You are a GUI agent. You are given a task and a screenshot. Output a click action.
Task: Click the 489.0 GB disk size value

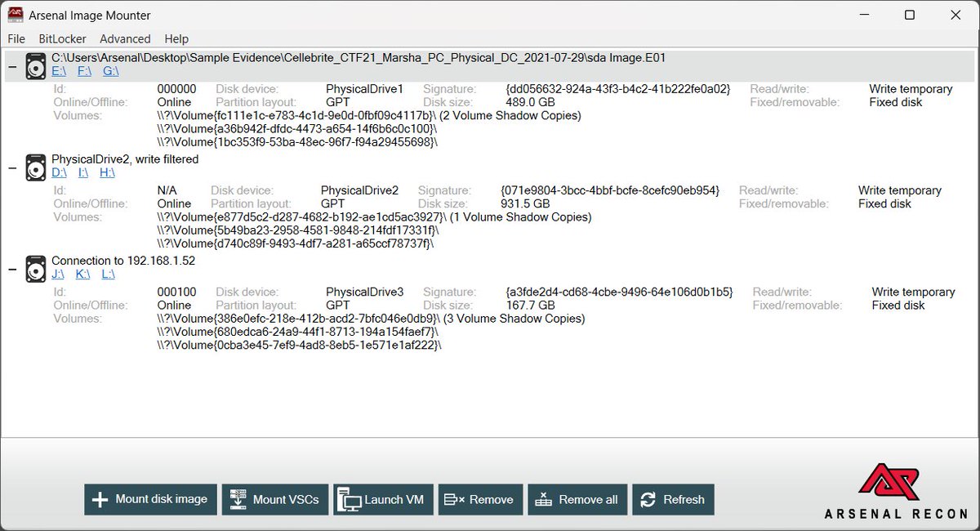point(530,102)
